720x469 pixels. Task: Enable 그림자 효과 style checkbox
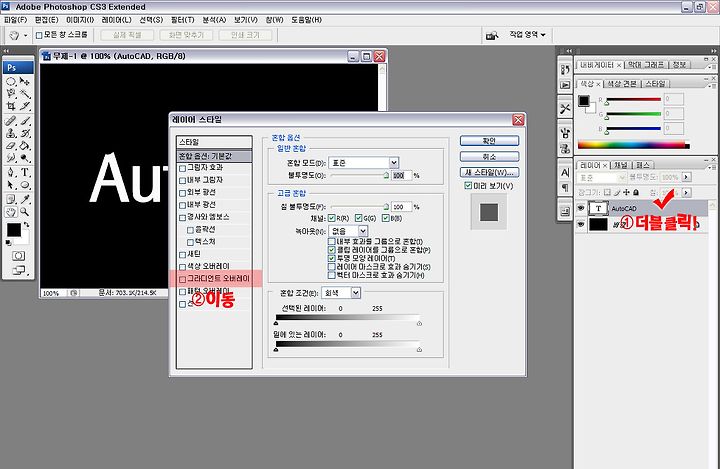pos(182,168)
